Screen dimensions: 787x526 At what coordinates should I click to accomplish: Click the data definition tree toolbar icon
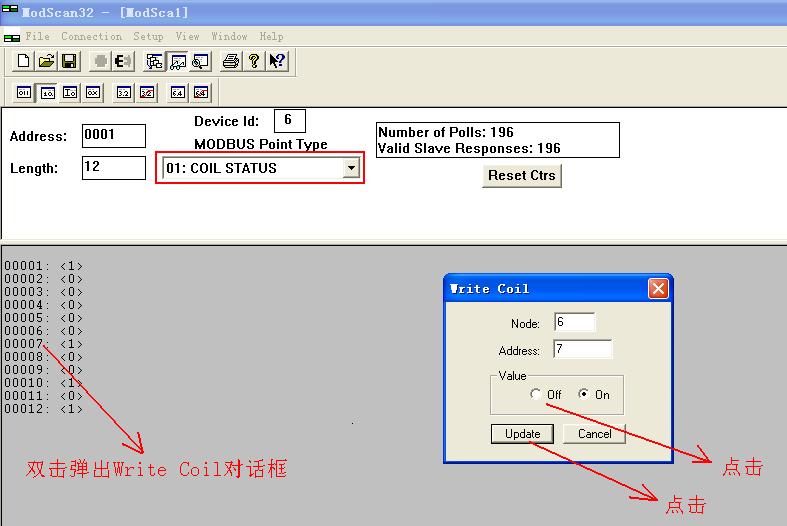155,61
